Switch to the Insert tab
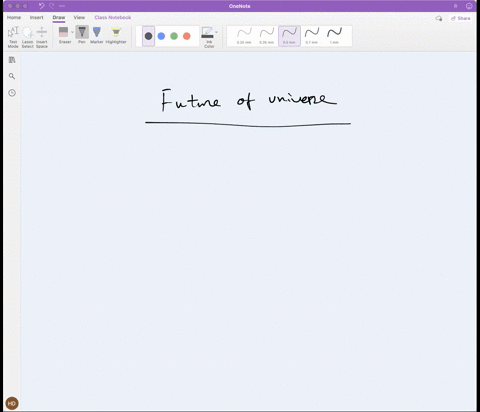Viewport: 480px width, 412px height. point(37,18)
